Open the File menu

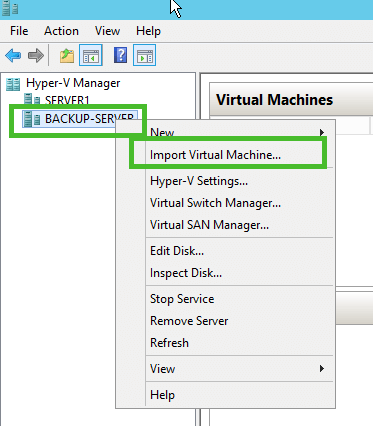[19, 31]
